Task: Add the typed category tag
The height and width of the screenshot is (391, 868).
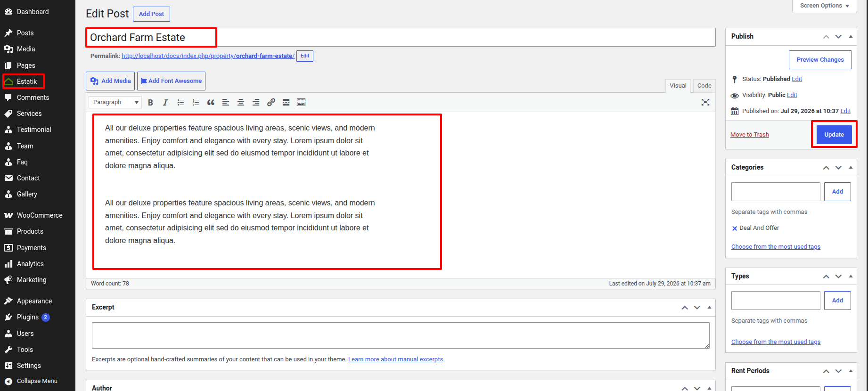Action: pos(837,192)
